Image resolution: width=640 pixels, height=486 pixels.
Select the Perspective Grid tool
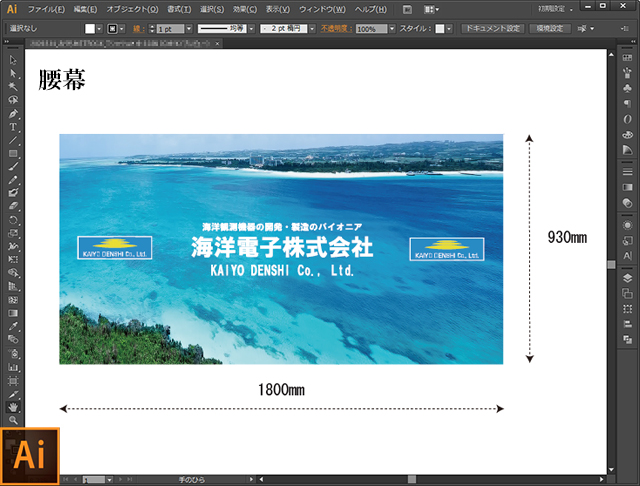click(13, 286)
